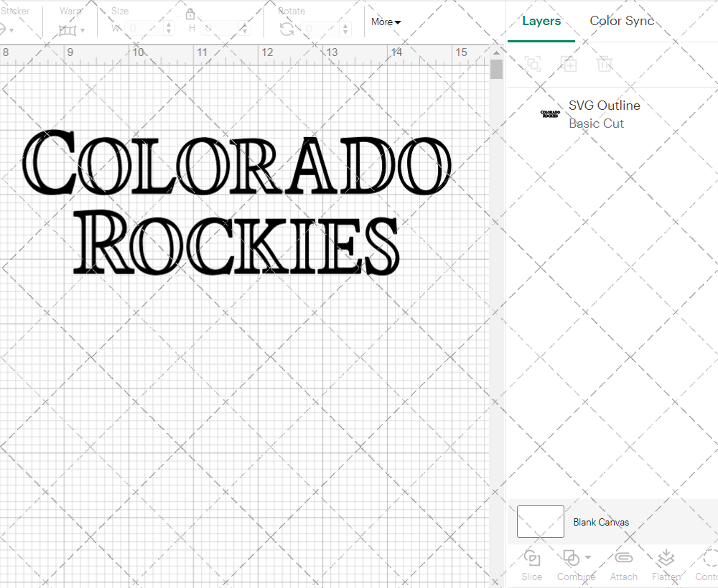Open the More dropdown menu
Viewport: 718px width, 588px height.
pos(386,22)
